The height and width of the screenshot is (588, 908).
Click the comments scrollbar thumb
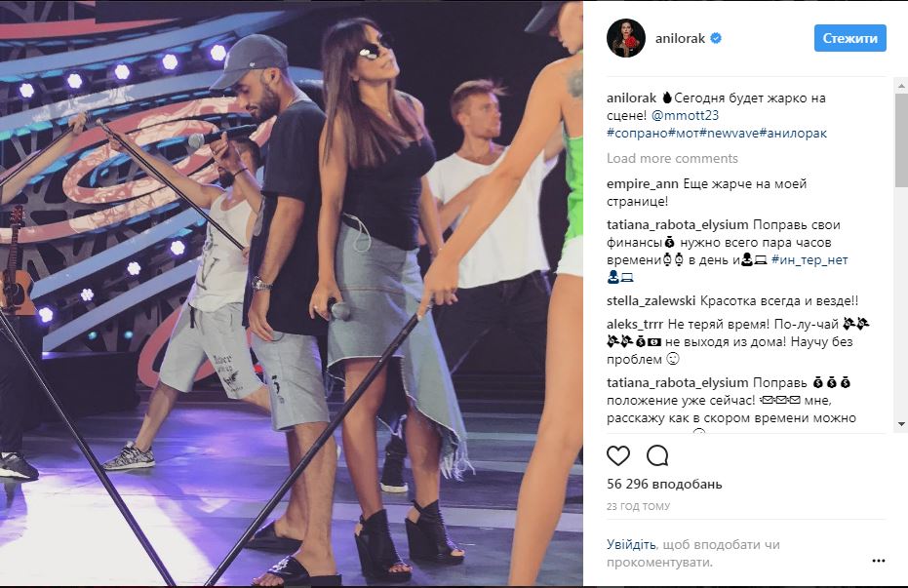pos(901,140)
